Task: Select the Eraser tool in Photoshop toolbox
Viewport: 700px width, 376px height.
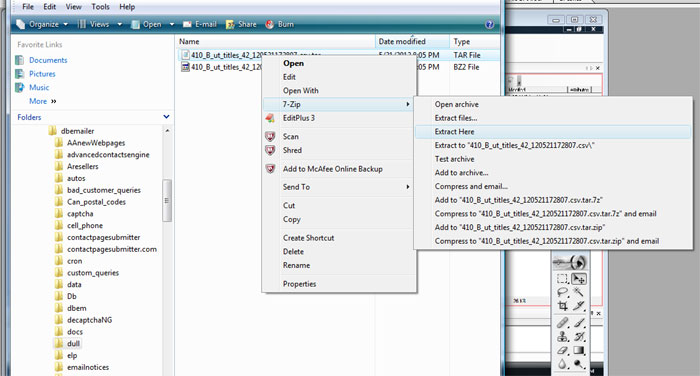Action: (x=562, y=351)
